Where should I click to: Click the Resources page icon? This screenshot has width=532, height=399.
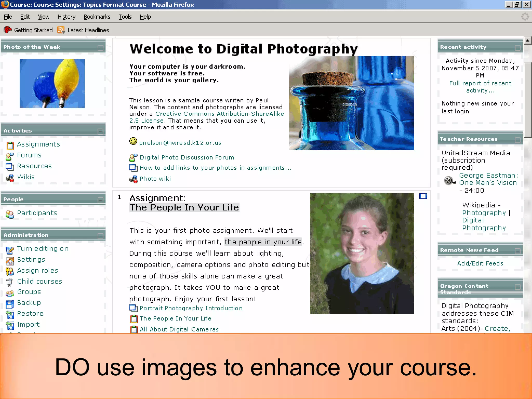10,167
